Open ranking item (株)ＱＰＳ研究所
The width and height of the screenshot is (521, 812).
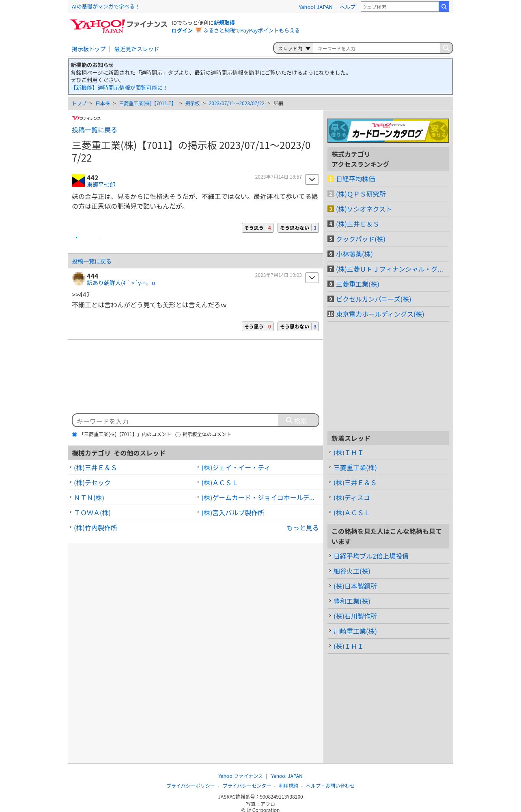(x=361, y=194)
